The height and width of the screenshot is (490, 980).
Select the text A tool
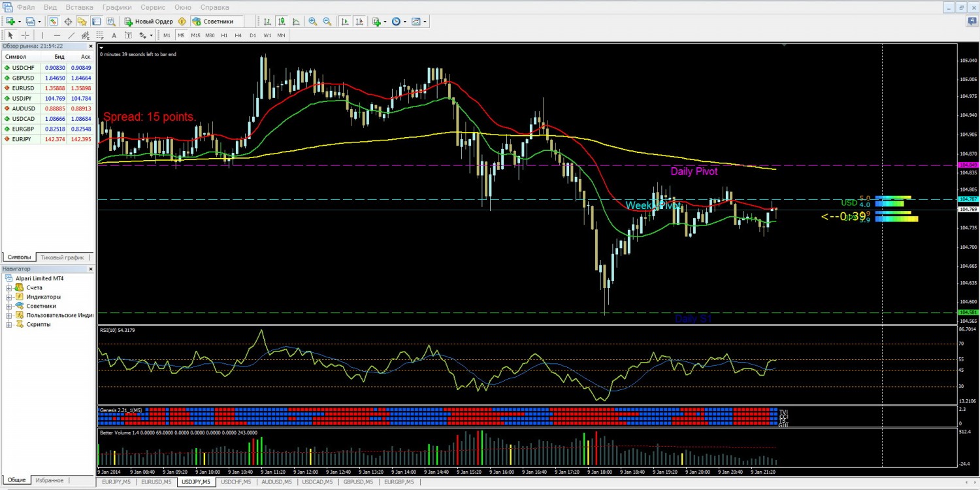coord(114,35)
